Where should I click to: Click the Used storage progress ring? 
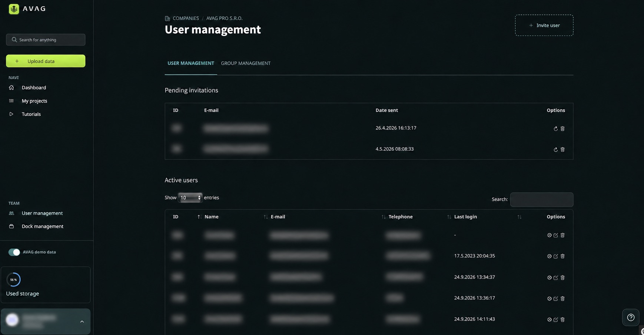pos(13,280)
